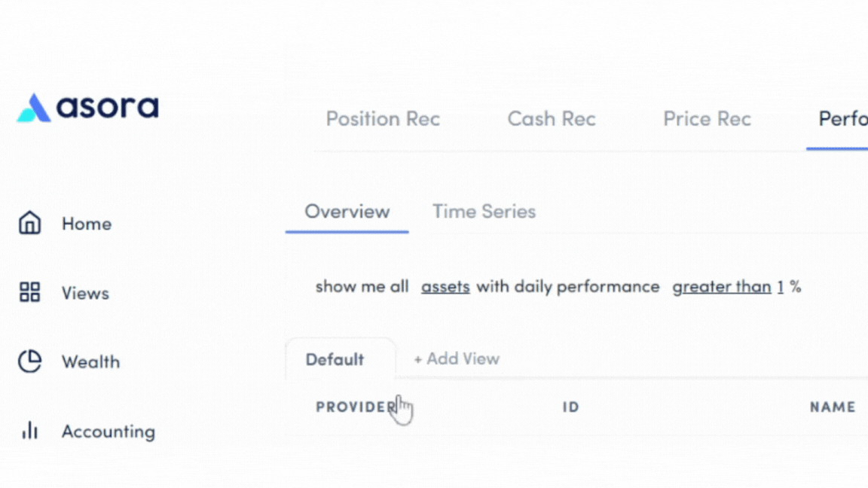Screen dimensions: 868x488
Task: Select the Price Rec tab
Action: (x=707, y=118)
